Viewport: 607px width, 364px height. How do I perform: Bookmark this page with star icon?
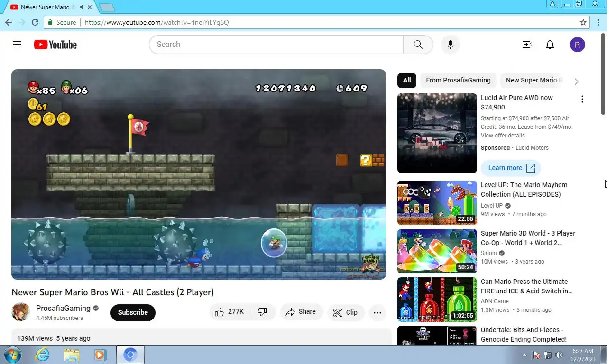(583, 22)
